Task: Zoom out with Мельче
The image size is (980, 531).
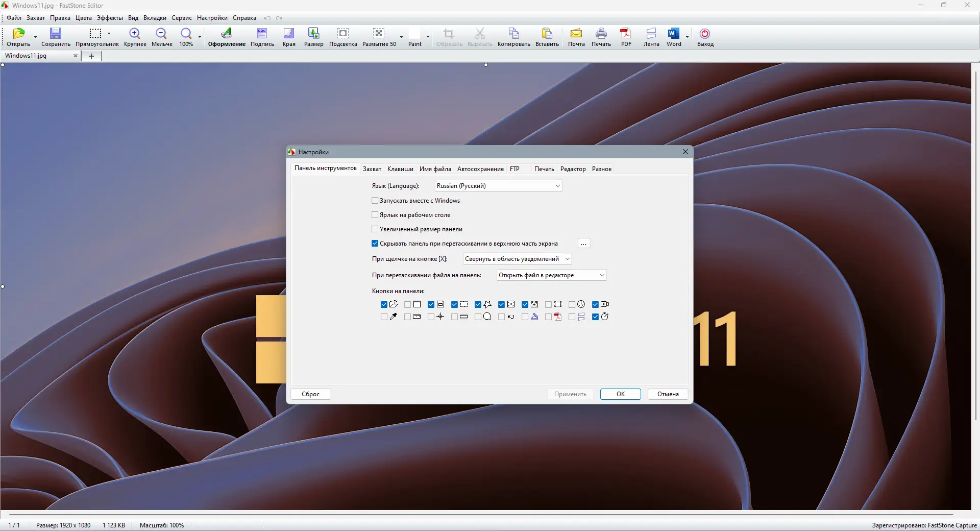Action: coord(162,37)
